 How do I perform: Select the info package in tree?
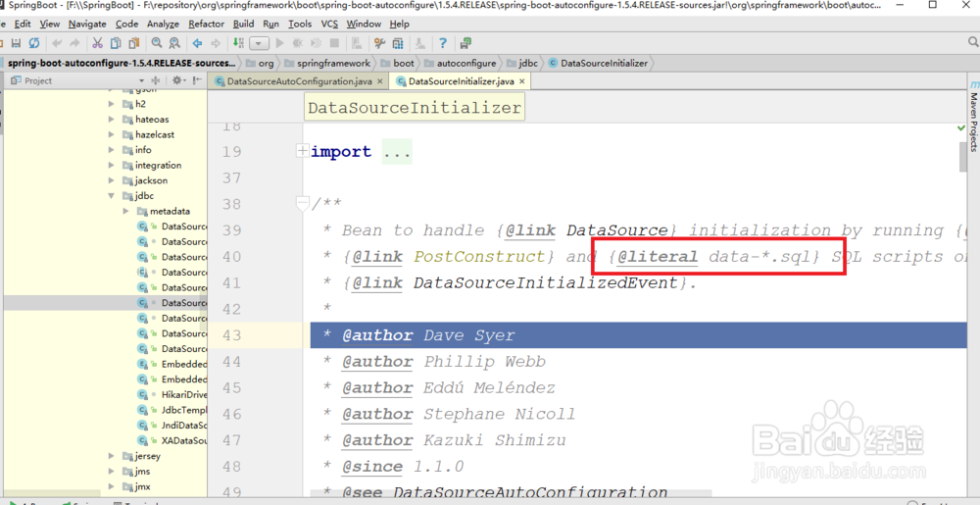[143, 149]
